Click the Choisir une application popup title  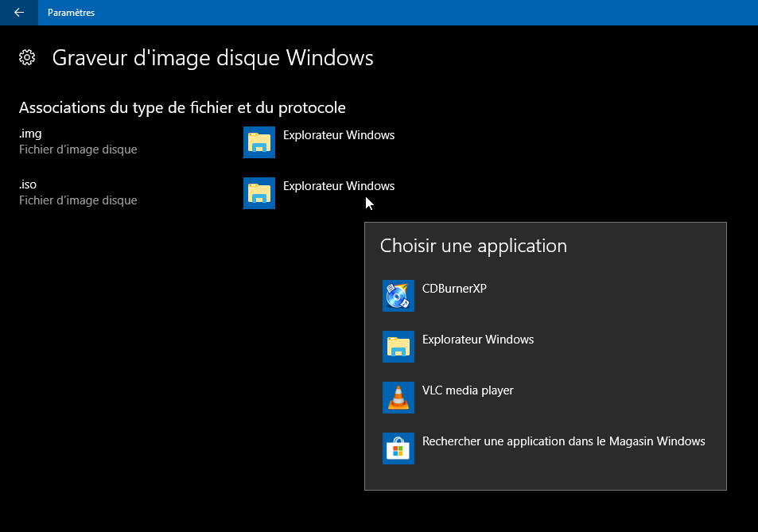pos(473,246)
